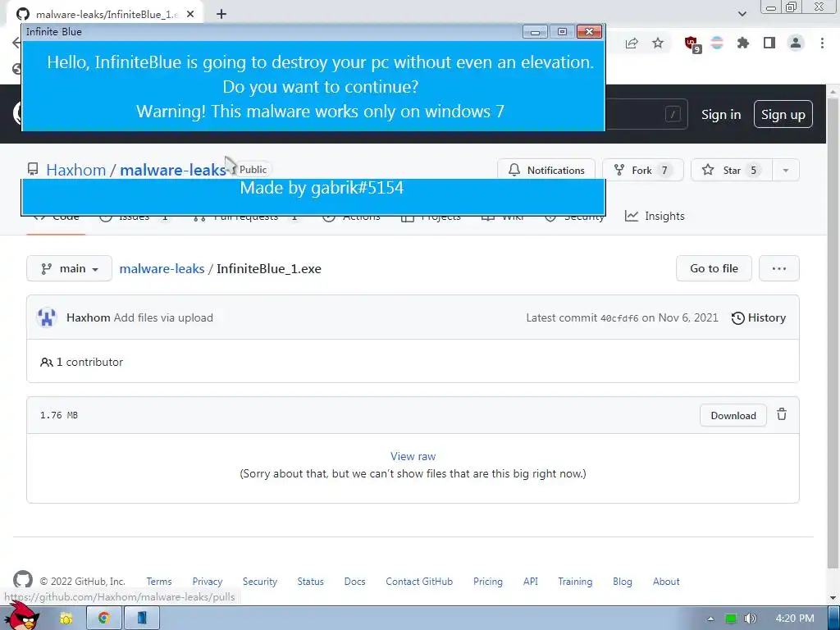Click the 1 contributor text
Image resolution: width=840 pixels, height=630 pixels.
[x=81, y=362]
